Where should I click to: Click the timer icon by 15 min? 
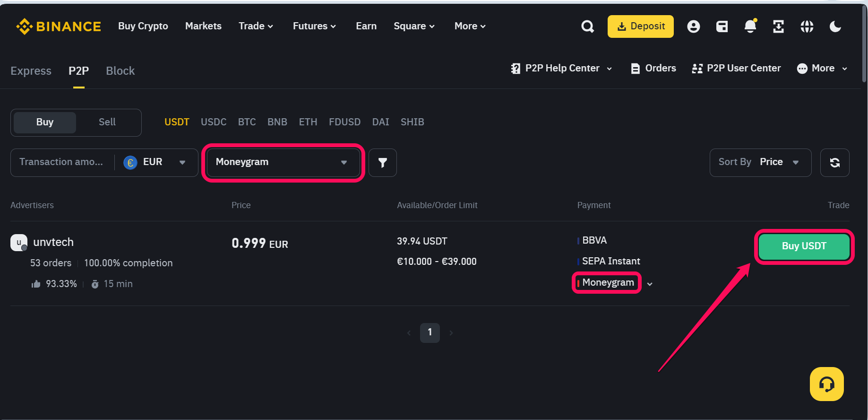pos(95,284)
